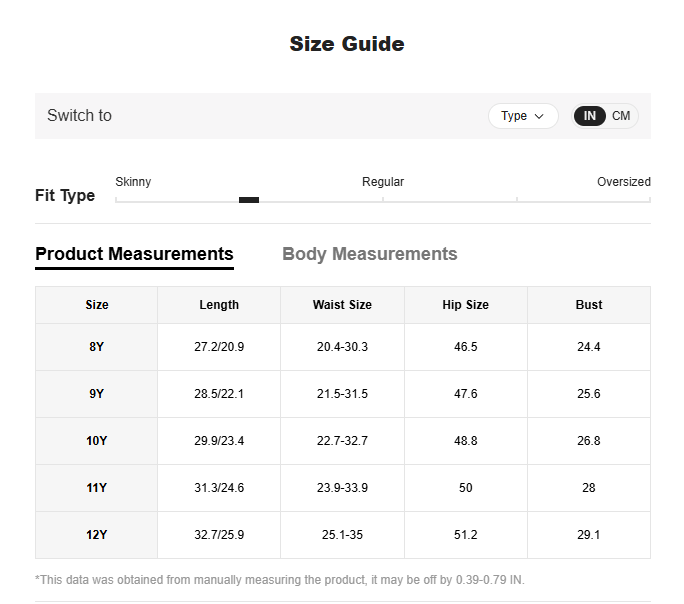Screen dimensions: 684x604
Task: Click the Switch to label
Action: tap(79, 116)
